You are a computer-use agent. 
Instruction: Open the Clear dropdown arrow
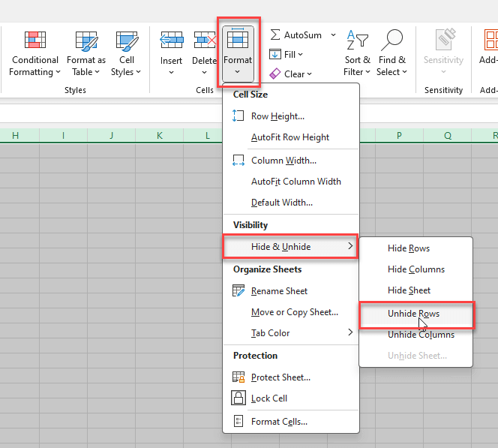pos(309,74)
